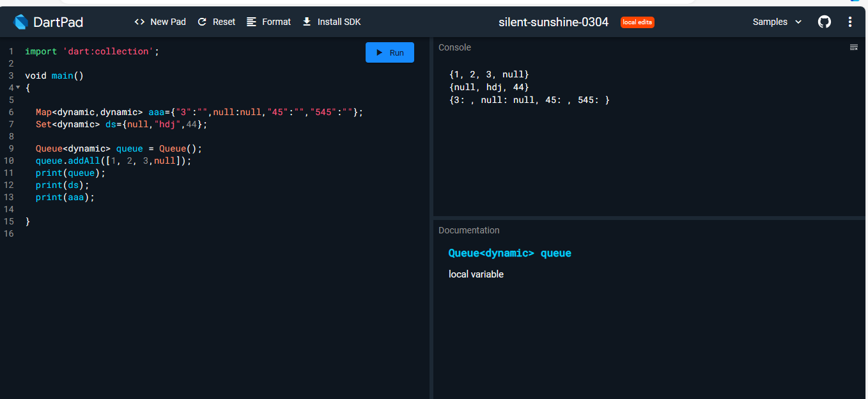Screen dimensions: 868x399
Task: Select the pad title silent-sunshine-0304
Action: pos(554,21)
